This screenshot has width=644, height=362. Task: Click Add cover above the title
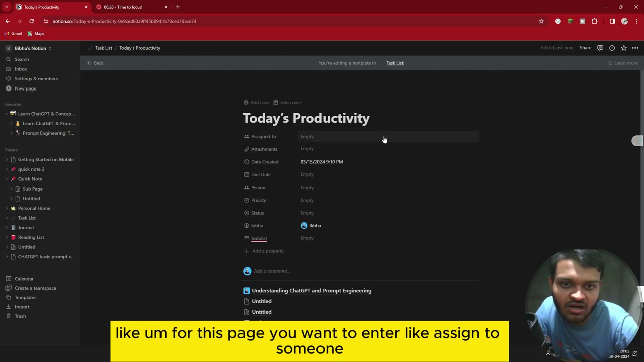pyautogui.click(x=287, y=102)
